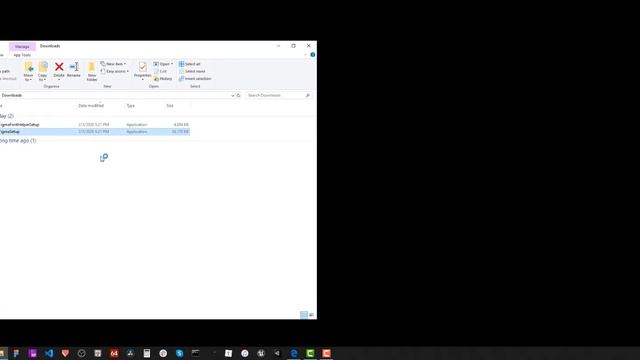This screenshot has height=360, width=640.
Task: Select the FigmaFontHelperSetup file row
Action: (95, 124)
